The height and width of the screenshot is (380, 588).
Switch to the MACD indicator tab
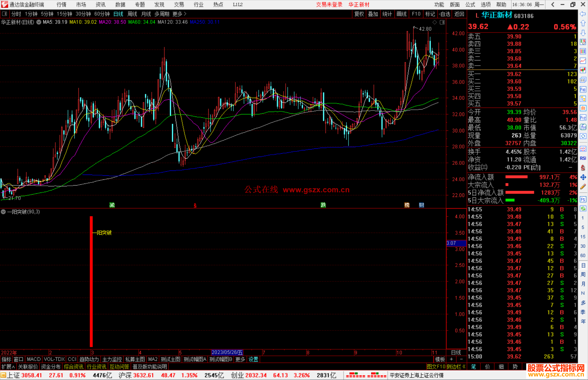[34, 359]
